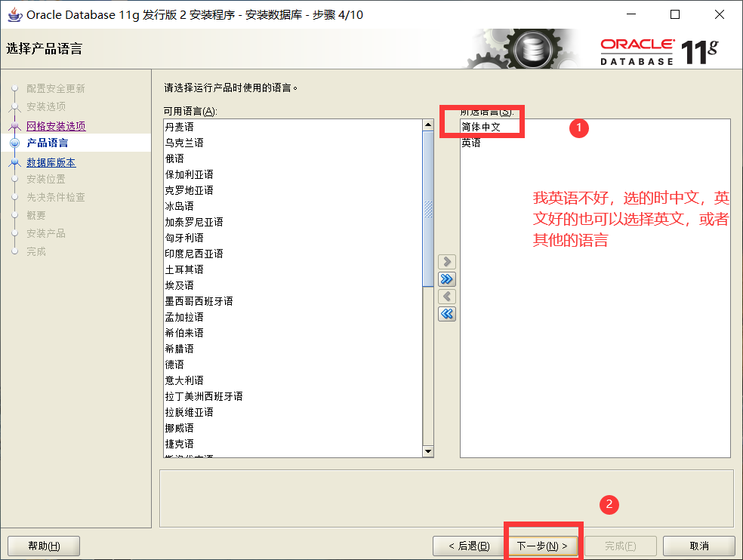The width and height of the screenshot is (743, 560).
Task: Remove selected language with left arrow
Action: pyautogui.click(x=447, y=297)
